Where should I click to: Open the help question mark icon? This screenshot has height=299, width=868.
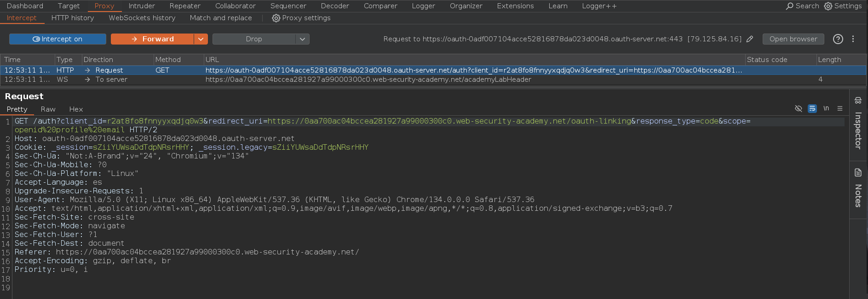click(x=838, y=39)
